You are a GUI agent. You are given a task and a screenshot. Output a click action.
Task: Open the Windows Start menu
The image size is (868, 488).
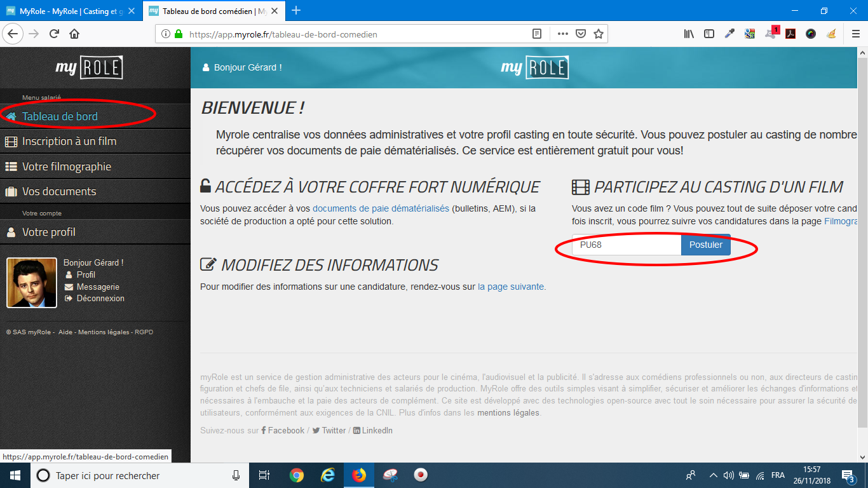click(15, 475)
